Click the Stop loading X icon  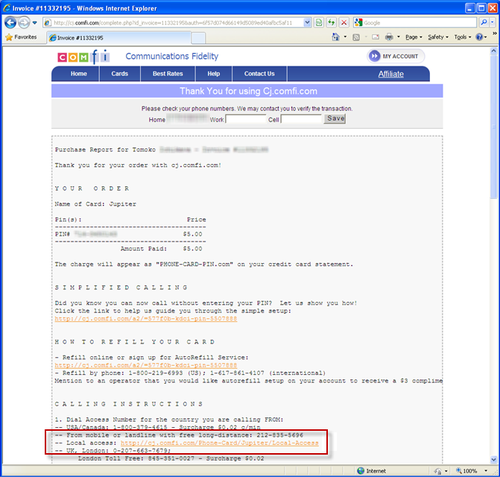click(344, 23)
